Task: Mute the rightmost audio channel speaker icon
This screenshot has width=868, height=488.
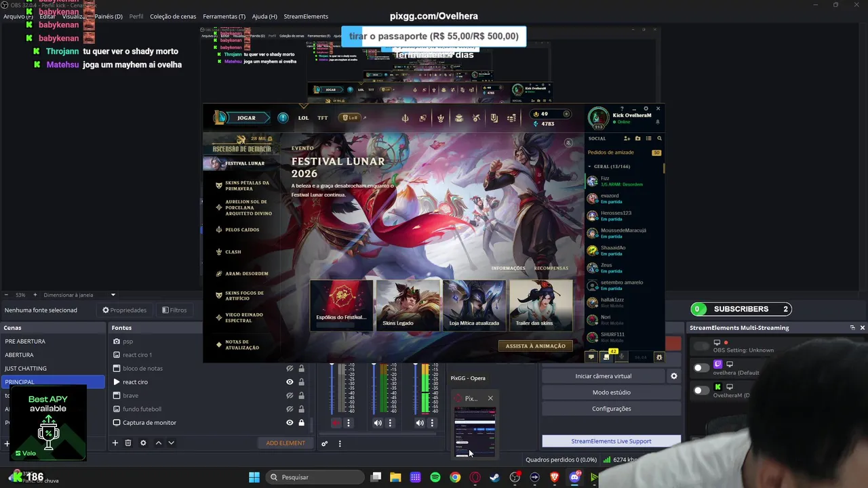Action: point(420,423)
